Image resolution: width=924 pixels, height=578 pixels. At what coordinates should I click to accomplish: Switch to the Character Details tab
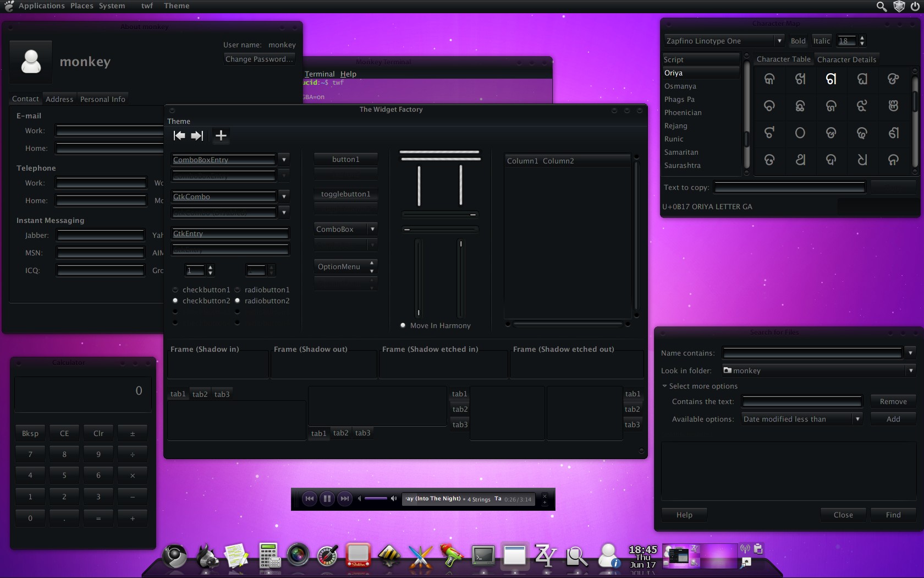point(846,59)
